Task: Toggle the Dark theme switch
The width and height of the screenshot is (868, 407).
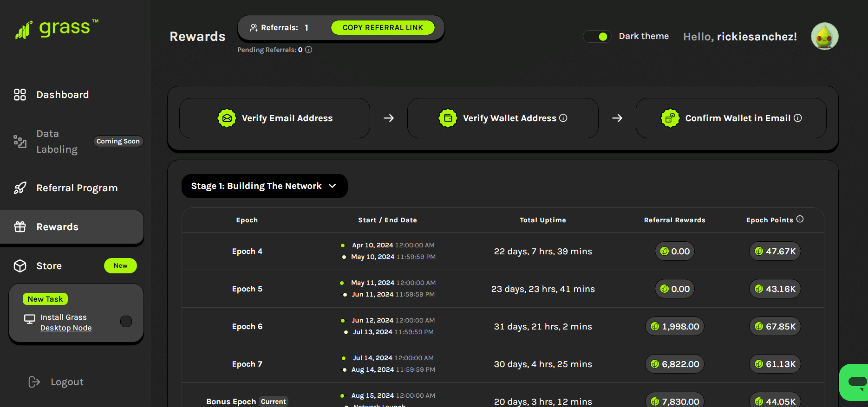Action: (597, 36)
